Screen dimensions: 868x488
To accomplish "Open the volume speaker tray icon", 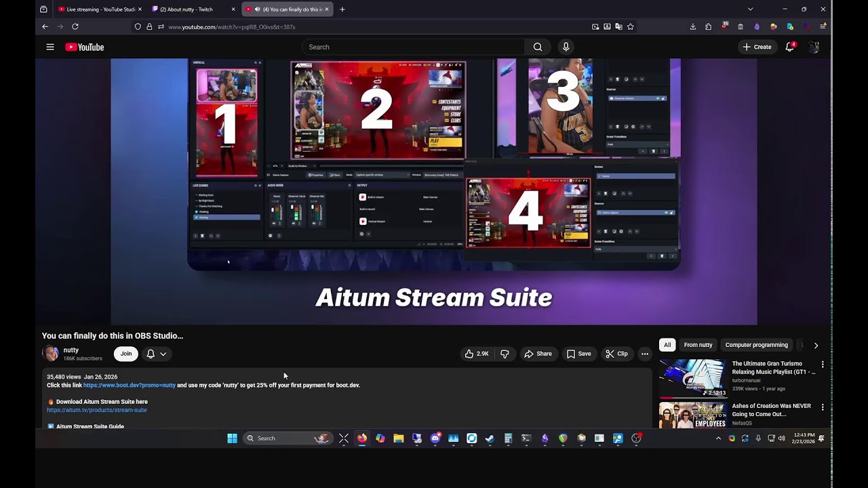I will 782,439.
